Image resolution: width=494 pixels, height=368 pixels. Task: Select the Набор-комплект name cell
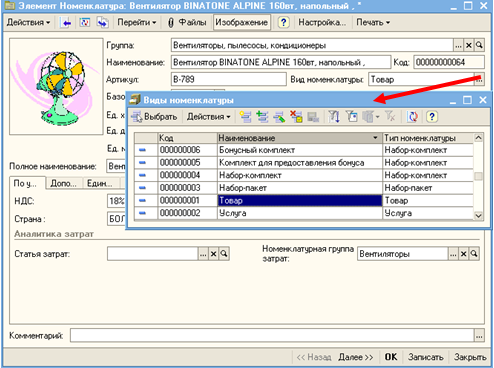(x=300, y=175)
